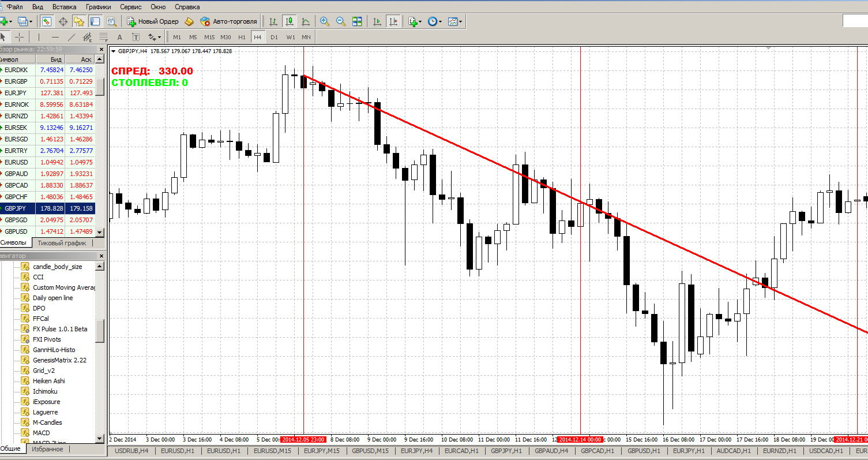Open the AUDCAD,H1 chart tab

coord(733,450)
